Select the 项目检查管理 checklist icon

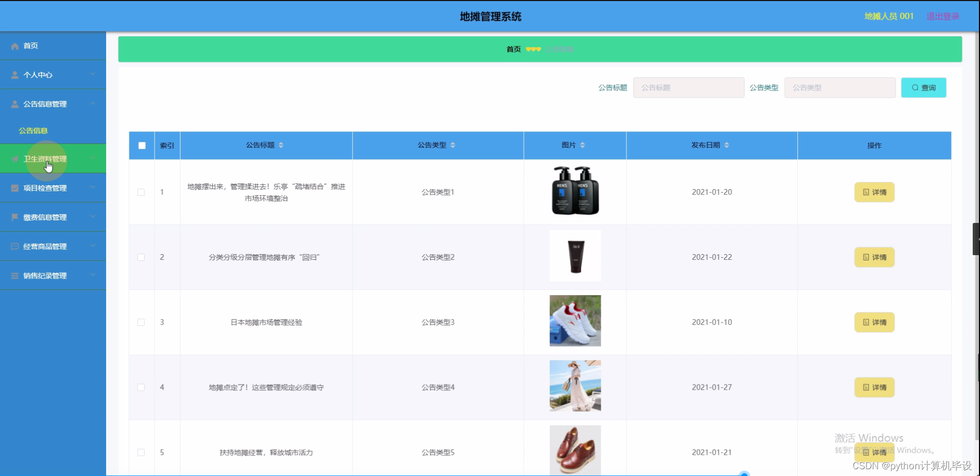click(15, 188)
